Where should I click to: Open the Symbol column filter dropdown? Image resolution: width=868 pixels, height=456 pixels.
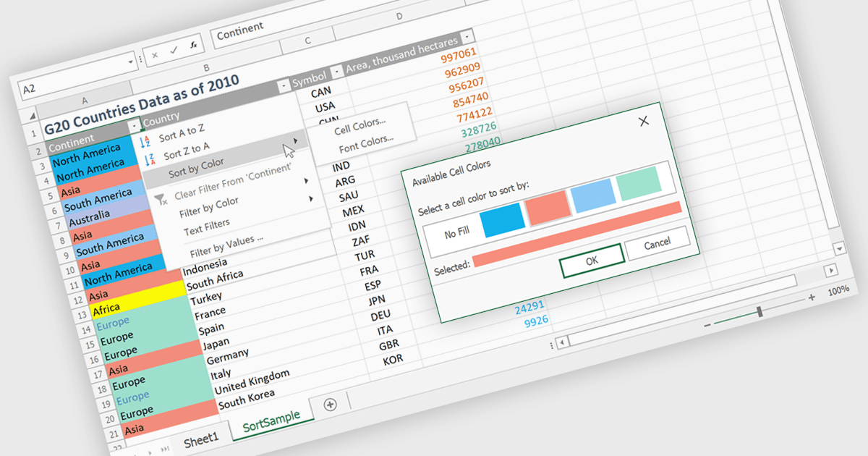(x=336, y=72)
